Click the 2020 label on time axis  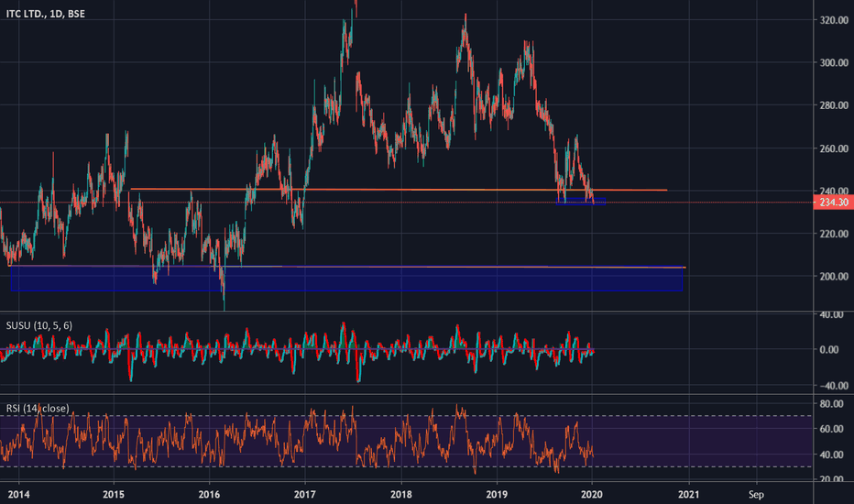pos(592,495)
